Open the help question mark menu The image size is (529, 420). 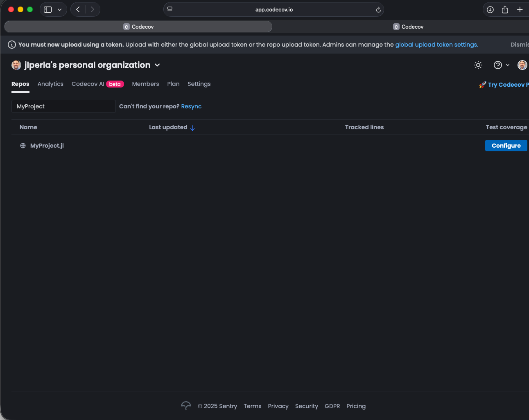[x=498, y=65]
